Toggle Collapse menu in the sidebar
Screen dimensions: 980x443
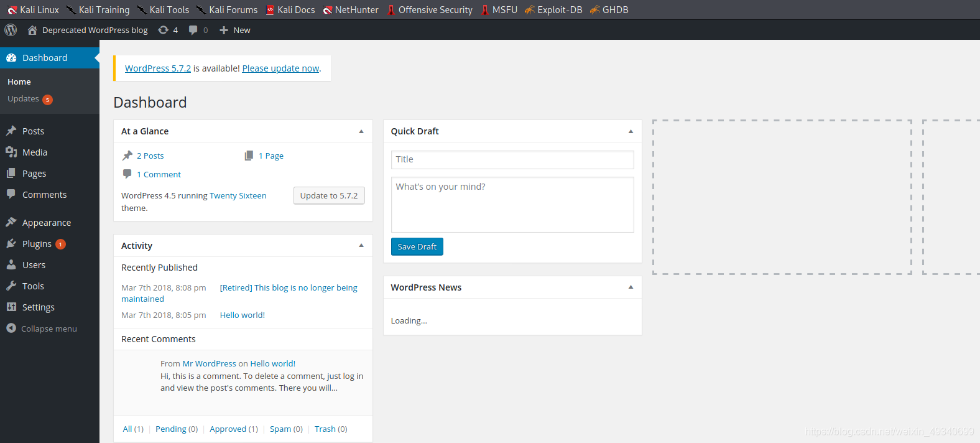click(x=42, y=329)
